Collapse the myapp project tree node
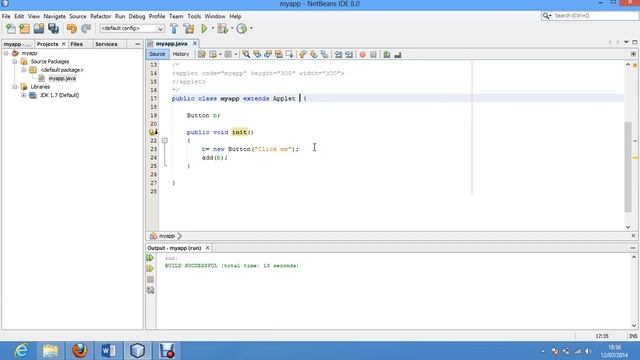Screen dimensions: 640x360 point(6,53)
